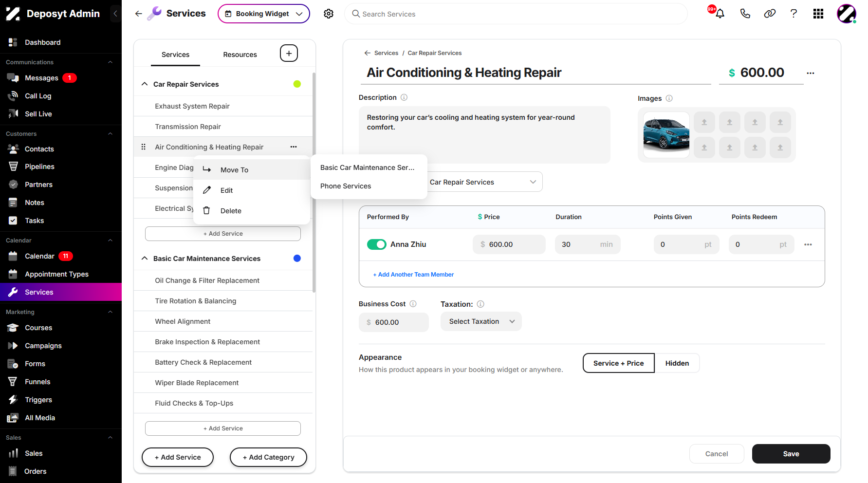
Task: Open the notifications bell
Action: point(720,14)
